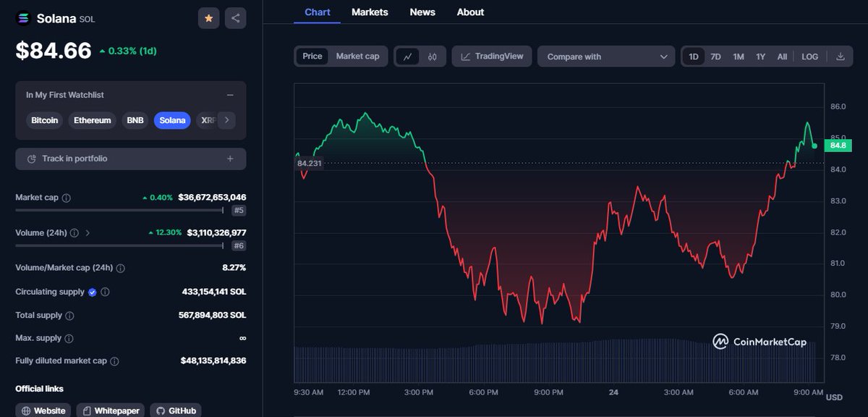This screenshot has width=868, height=417.
Task: Select 1D time range
Action: (x=694, y=56)
